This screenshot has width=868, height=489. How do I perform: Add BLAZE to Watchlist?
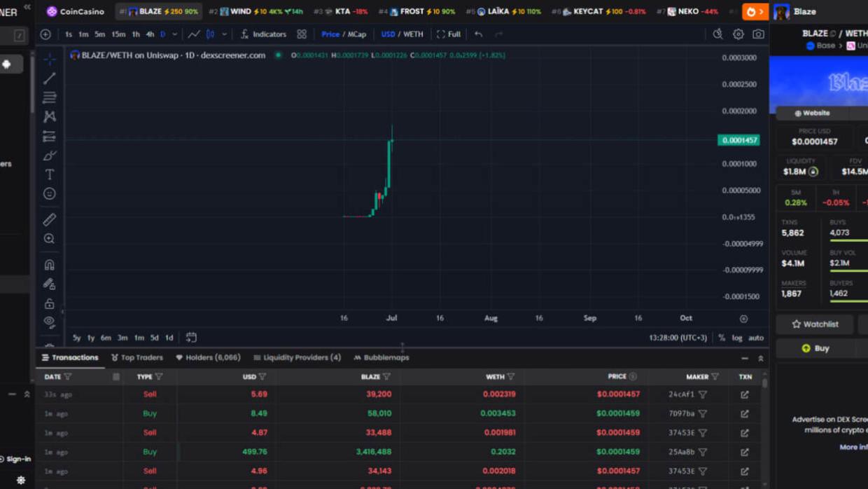815,324
